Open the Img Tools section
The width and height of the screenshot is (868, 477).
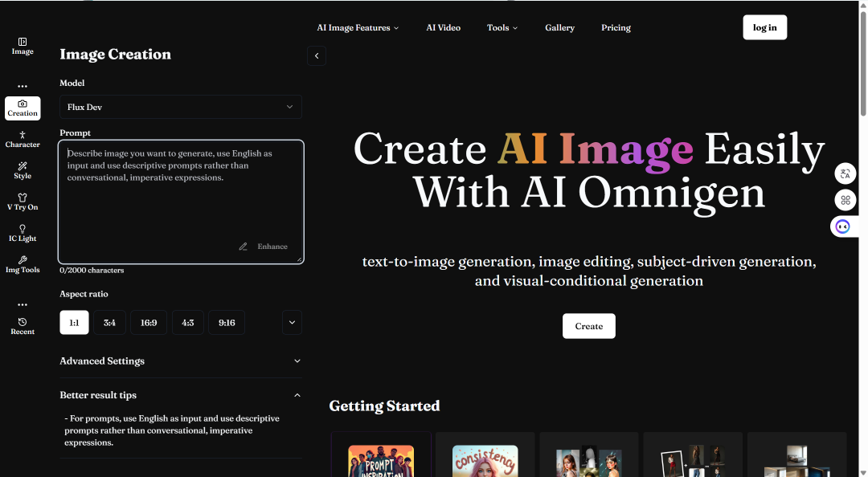coord(23,264)
